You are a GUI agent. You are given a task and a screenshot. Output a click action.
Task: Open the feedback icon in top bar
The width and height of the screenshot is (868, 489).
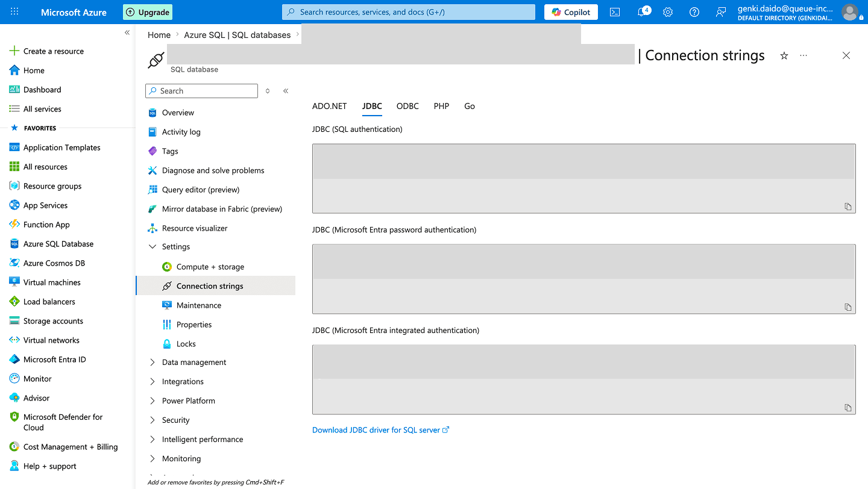point(721,12)
